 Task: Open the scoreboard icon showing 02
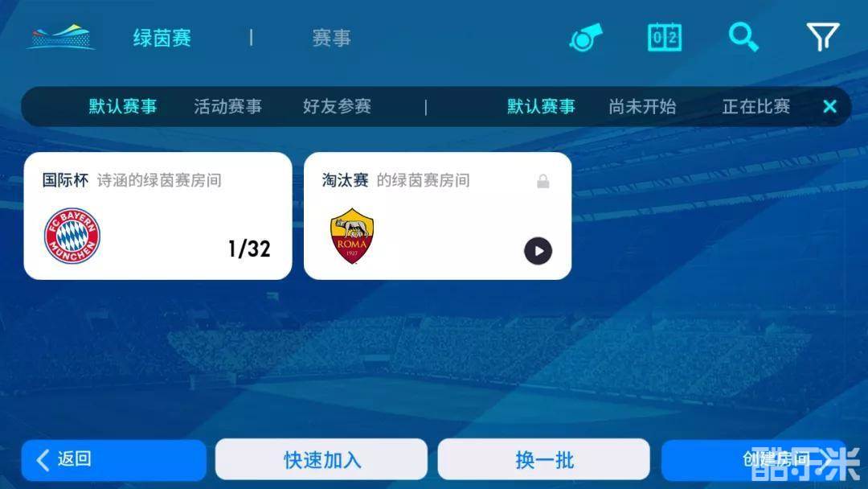coord(665,37)
